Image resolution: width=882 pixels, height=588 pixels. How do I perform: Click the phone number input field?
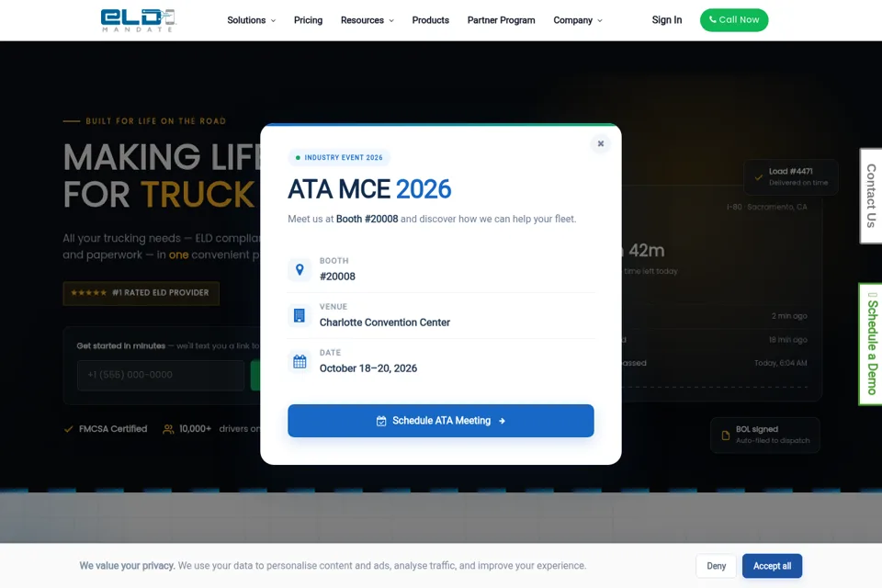(x=161, y=375)
